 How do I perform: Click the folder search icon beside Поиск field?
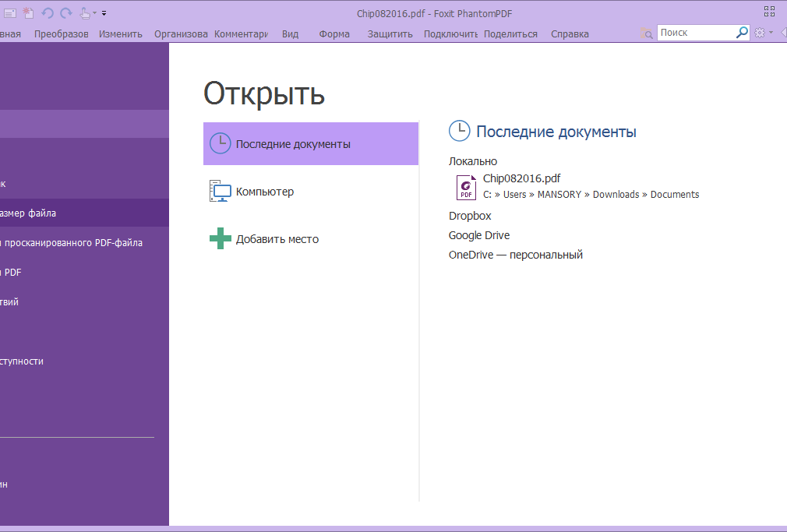coord(647,33)
